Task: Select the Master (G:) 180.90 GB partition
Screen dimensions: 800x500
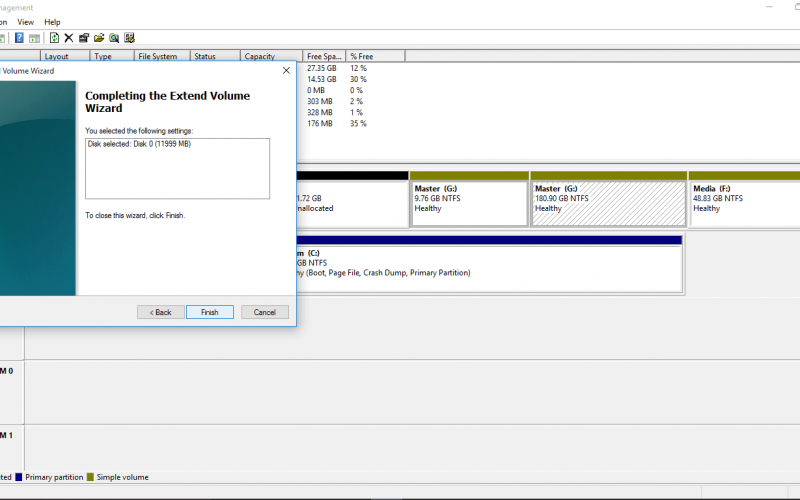Action: (x=608, y=204)
